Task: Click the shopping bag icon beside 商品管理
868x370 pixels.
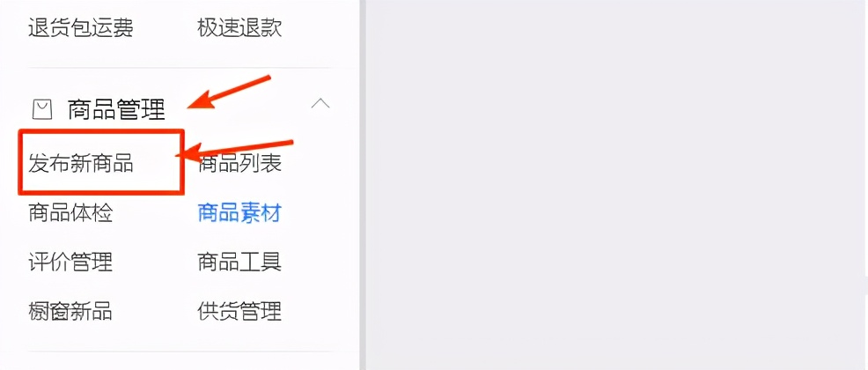Action: [x=42, y=109]
